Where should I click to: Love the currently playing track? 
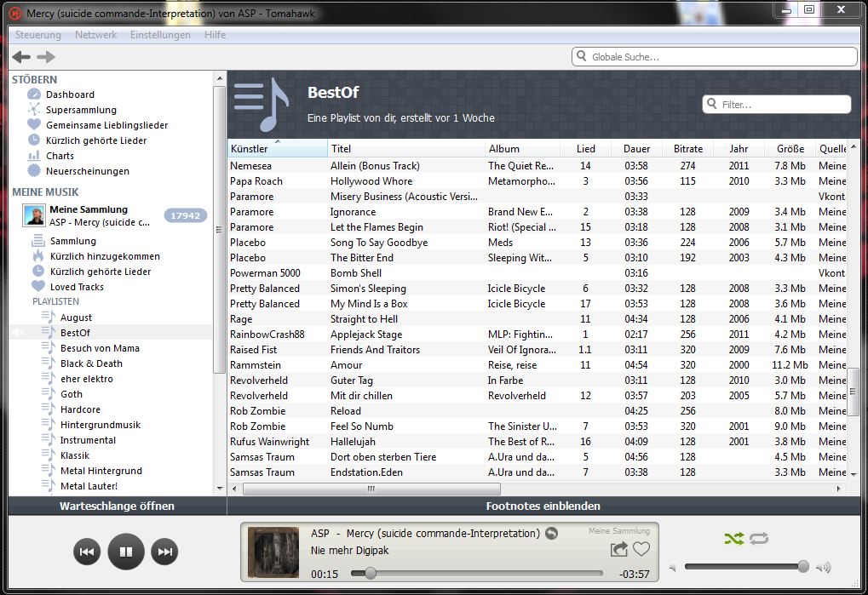pos(641,549)
